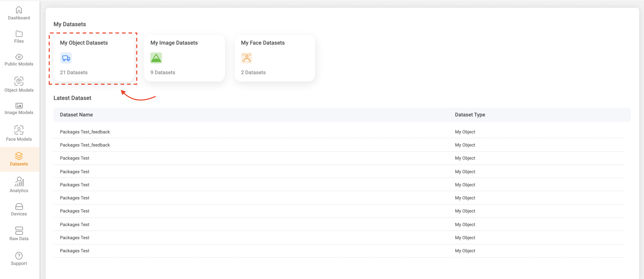Open first Packages Test_feedback dataset row
Image resolution: width=644 pixels, height=279 pixels.
click(x=85, y=132)
